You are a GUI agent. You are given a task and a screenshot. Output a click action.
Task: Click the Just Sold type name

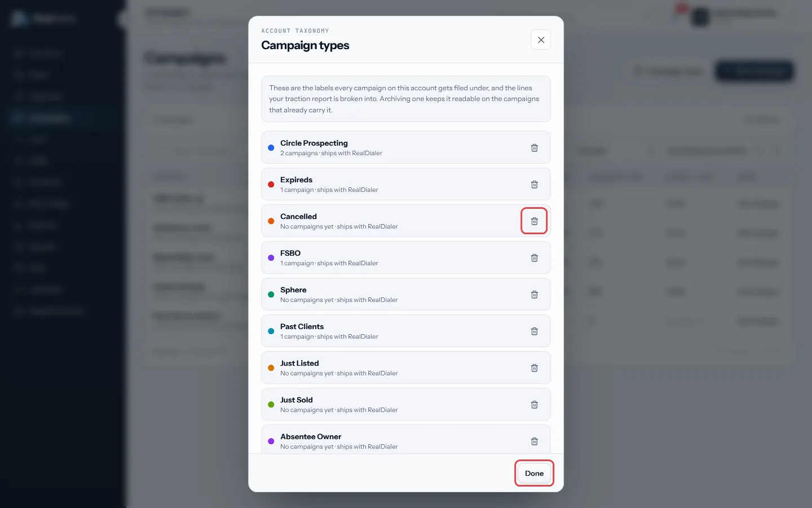click(x=296, y=400)
